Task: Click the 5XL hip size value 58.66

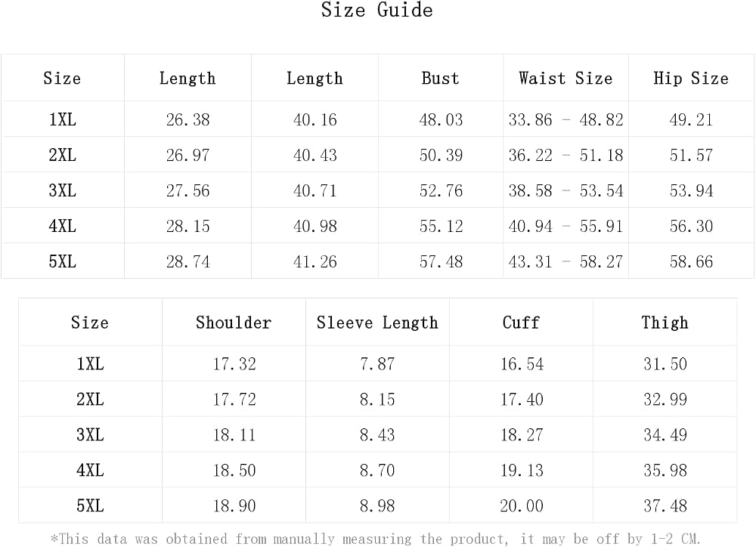Action: pyautogui.click(x=691, y=261)
